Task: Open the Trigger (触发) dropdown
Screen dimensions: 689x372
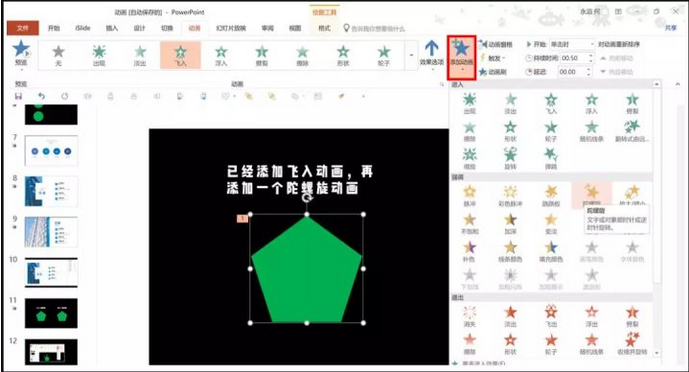Action: pos(493,58)
